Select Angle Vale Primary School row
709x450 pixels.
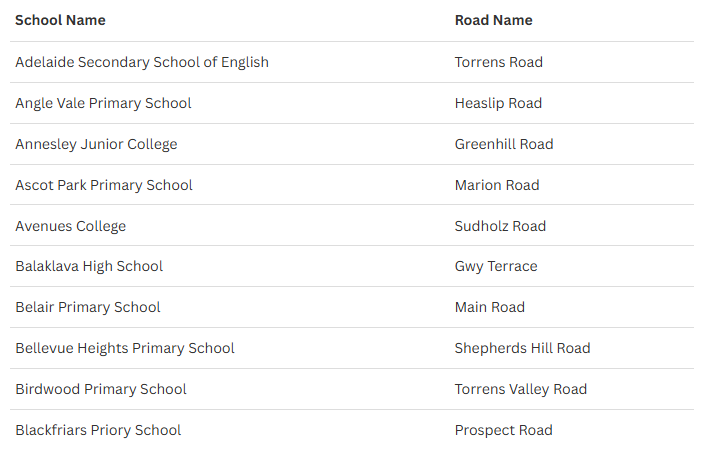(103, 103)
